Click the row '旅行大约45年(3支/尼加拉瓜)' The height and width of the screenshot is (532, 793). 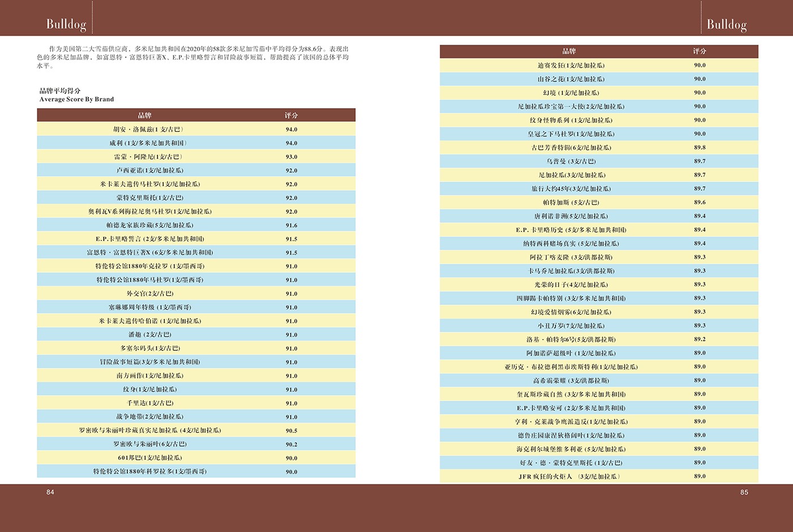[x=599, y=188]
